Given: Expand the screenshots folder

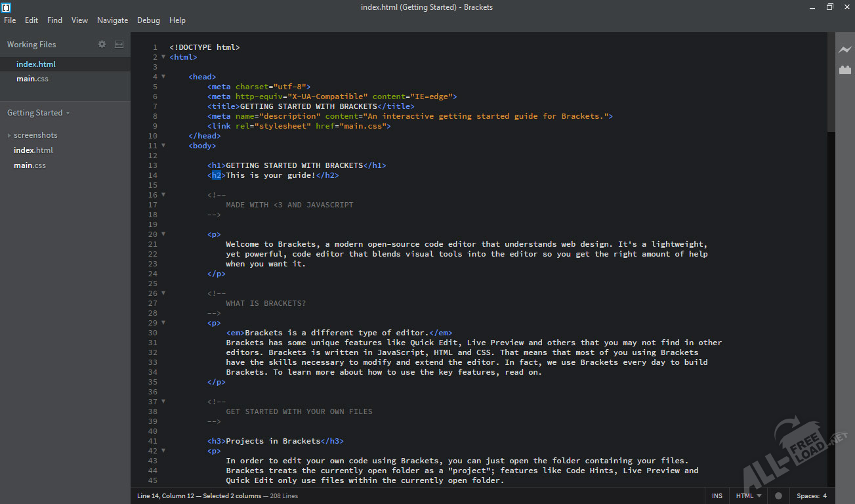Looking at the screenshot, I should 9,135.
